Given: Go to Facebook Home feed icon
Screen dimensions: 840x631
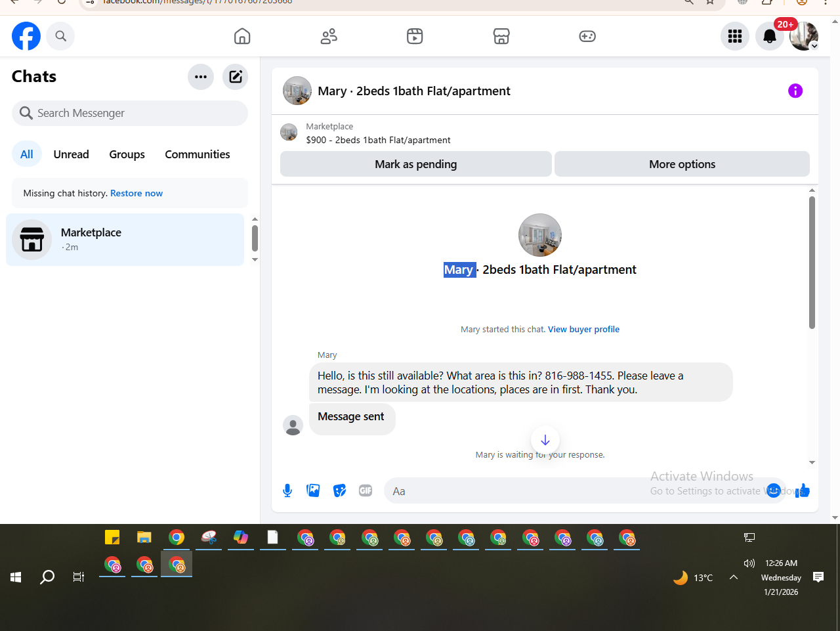Looking at the screenshot, I should coord(242,36).
